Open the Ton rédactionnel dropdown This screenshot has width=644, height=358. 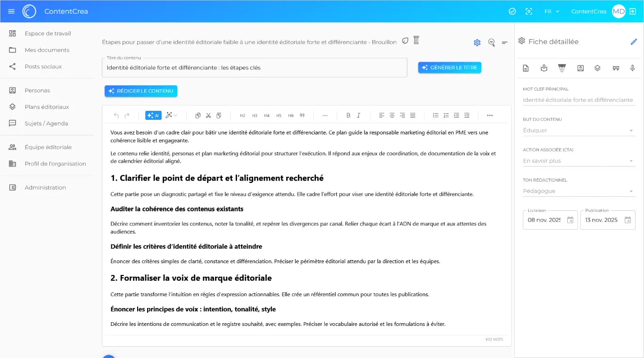point(578,191)
